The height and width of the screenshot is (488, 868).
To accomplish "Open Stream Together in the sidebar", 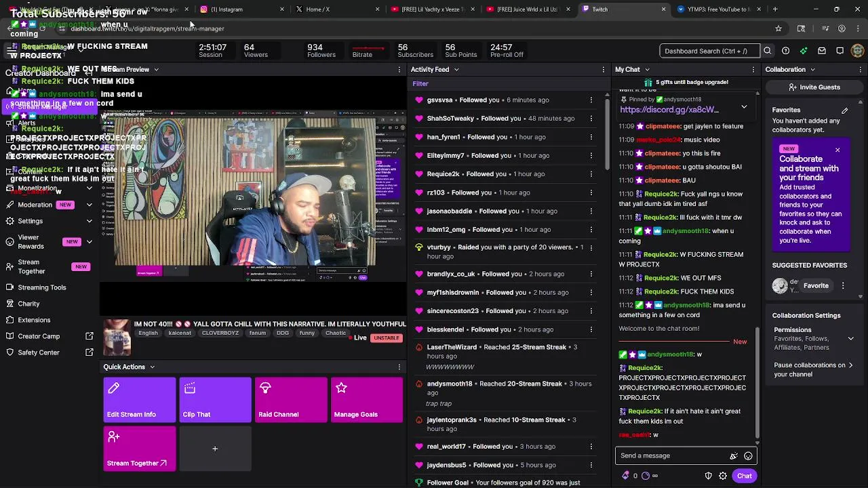I will pos(48,266).
